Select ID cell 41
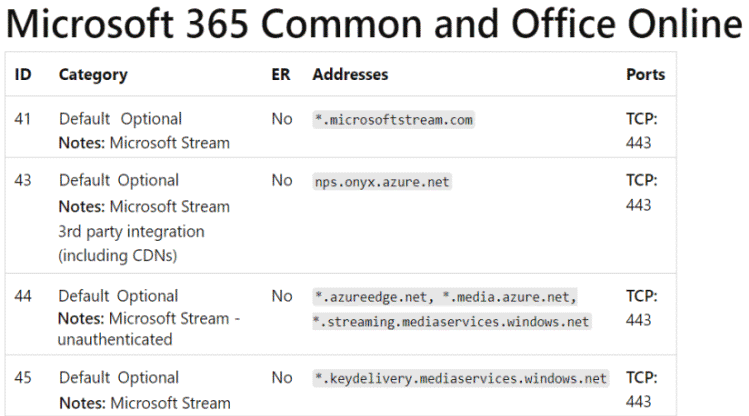Viewport: 749px width, 416px height. (x=22, y=118)
